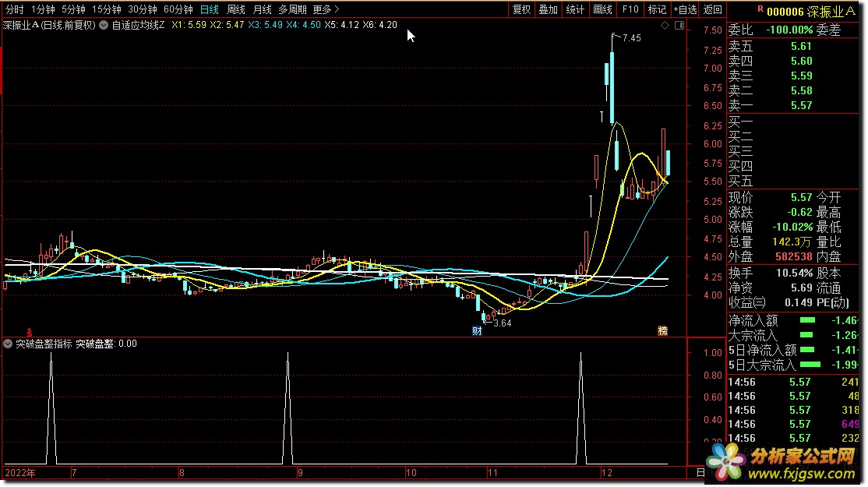Click the diamond icon at chart top-right

[665, 26]
